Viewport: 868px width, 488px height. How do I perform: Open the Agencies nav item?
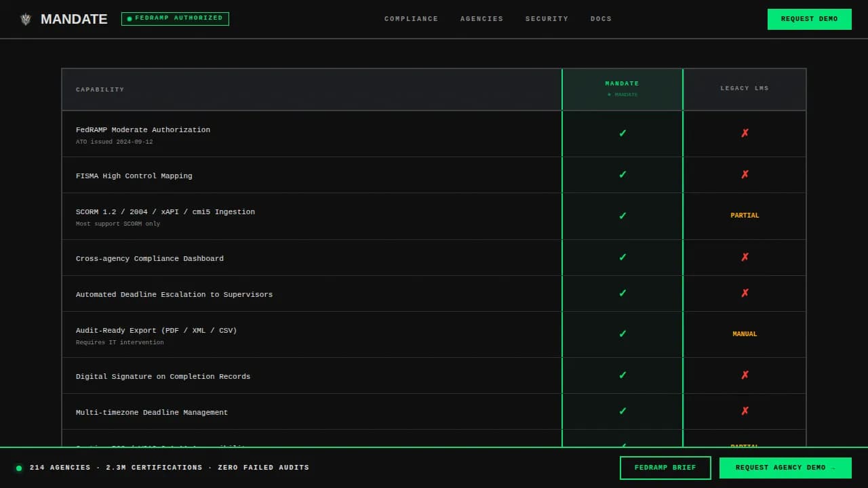[x=481, y=19]
